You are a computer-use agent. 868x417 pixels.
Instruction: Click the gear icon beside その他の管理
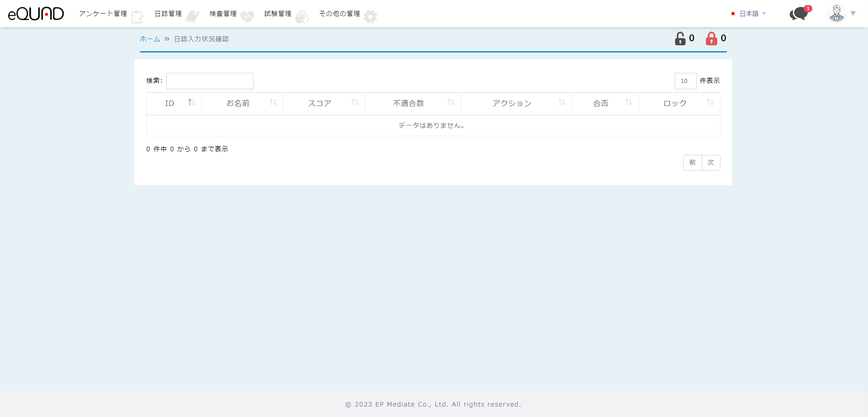[370, 17]
